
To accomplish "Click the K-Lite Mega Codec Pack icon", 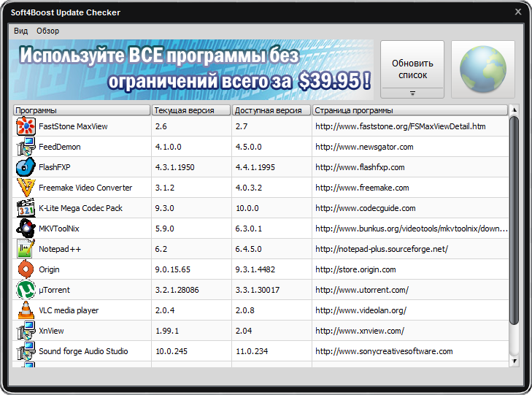I will point(26,208).
